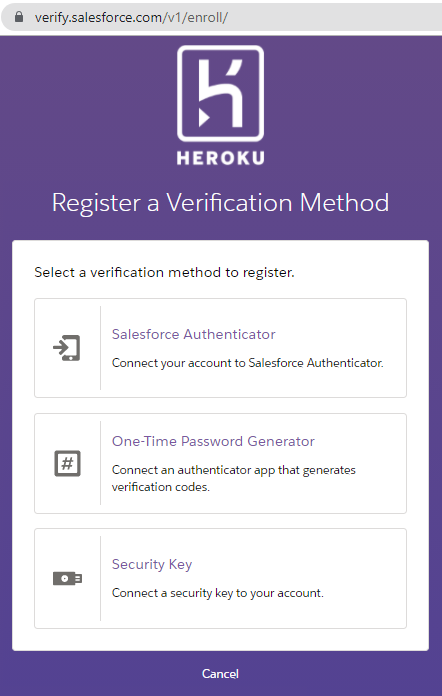
Task: Pick the Security Key title link
Action: click(152, 564)
